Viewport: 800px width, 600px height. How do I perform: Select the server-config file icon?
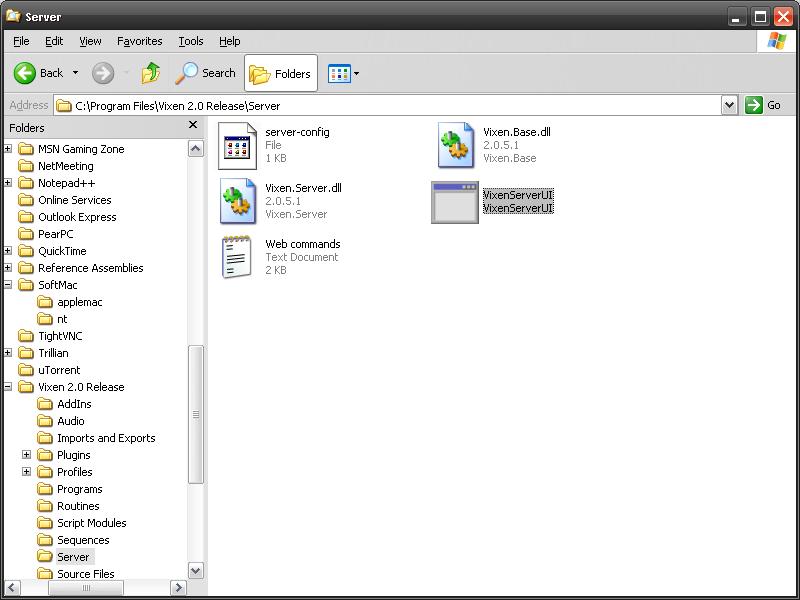coord(237,146)
